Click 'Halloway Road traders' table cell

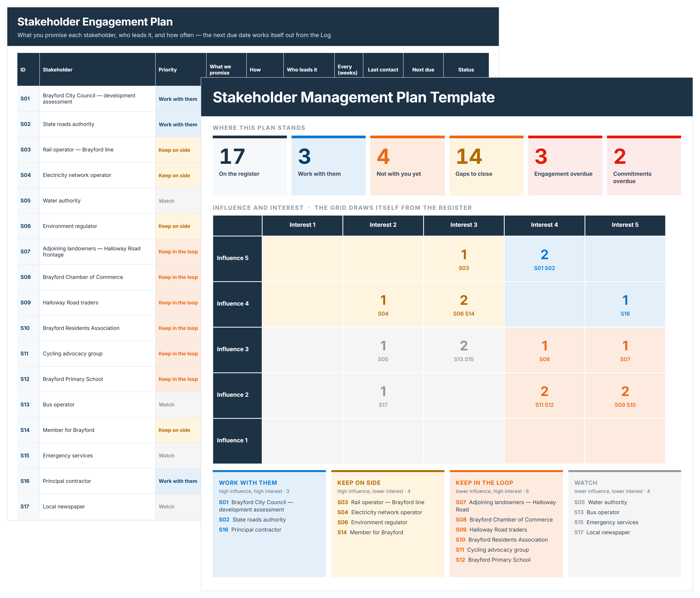point(97,302)
